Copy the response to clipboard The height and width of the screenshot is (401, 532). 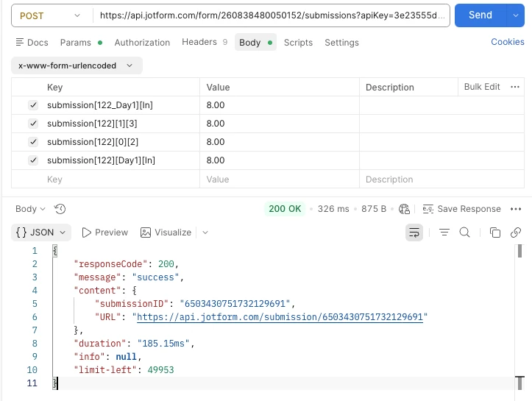[495, 233]
